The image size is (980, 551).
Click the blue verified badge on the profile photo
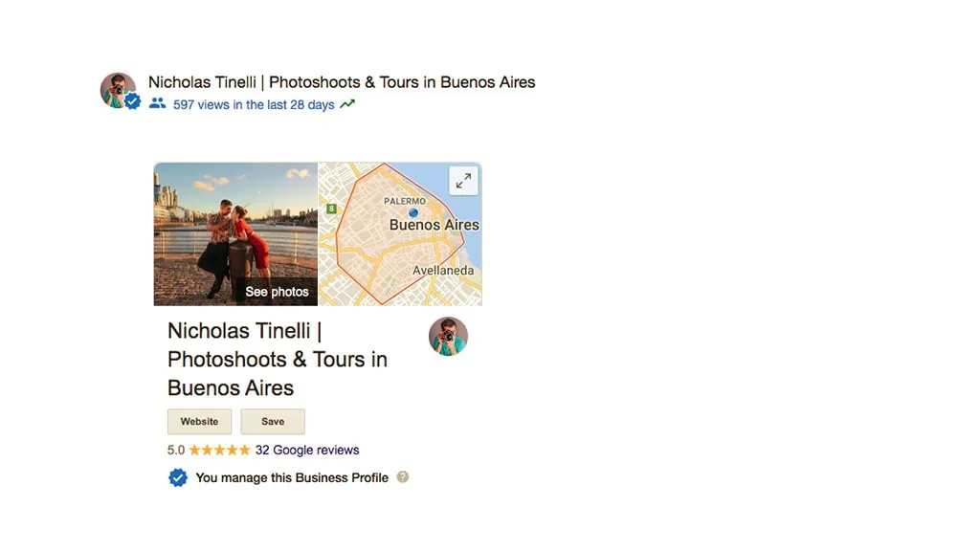tap(132, 101)
